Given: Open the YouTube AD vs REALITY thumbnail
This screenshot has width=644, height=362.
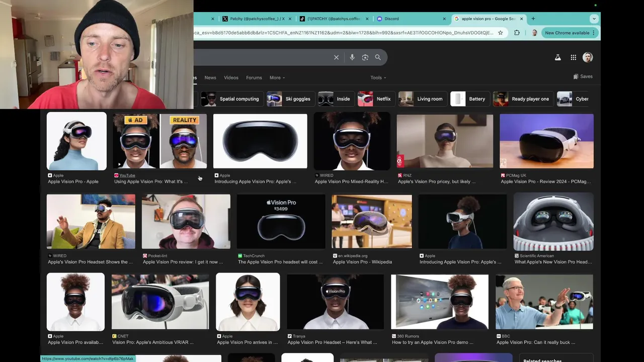Looking at the screenshot, I should coord(160,141).
